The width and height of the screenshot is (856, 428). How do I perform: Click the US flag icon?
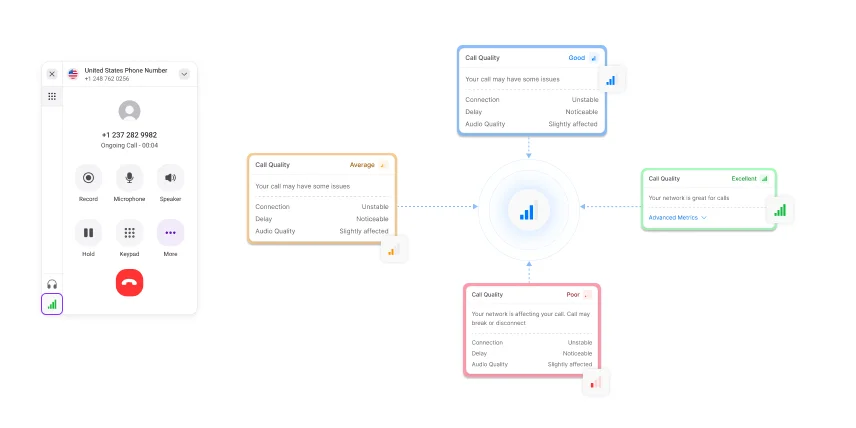73,74
